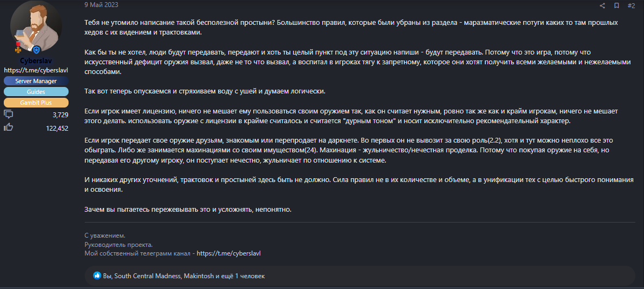Image resolution: width=644 pixels, height=289 pixels.
Task: Click the post date 9 Май 2023
Action: point(101,5)
